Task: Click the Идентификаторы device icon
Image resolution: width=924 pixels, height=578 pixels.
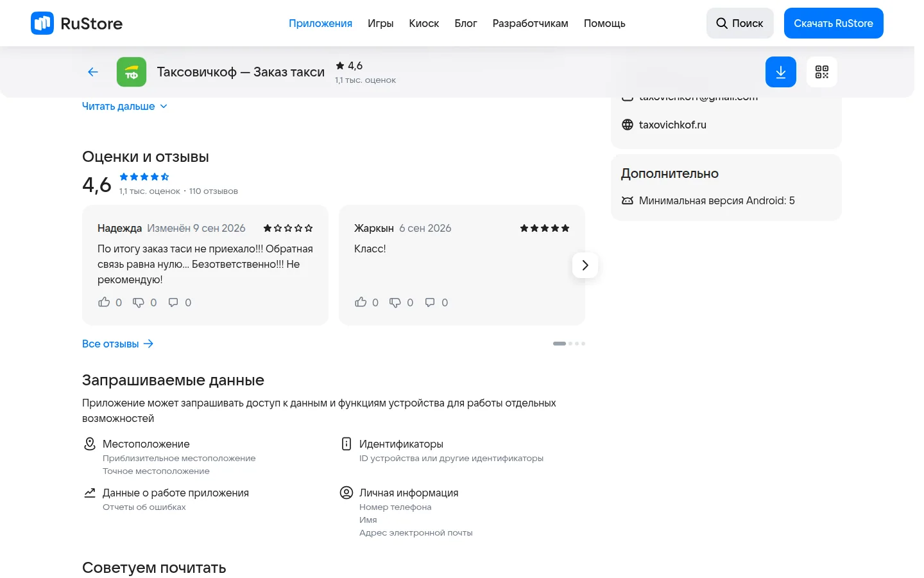Action: [346, 444]
